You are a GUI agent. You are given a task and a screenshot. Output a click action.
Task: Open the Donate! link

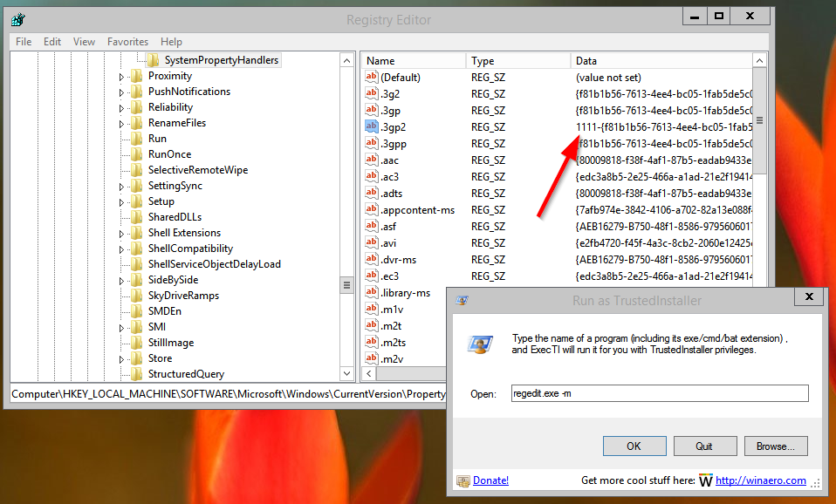(490, 480)
